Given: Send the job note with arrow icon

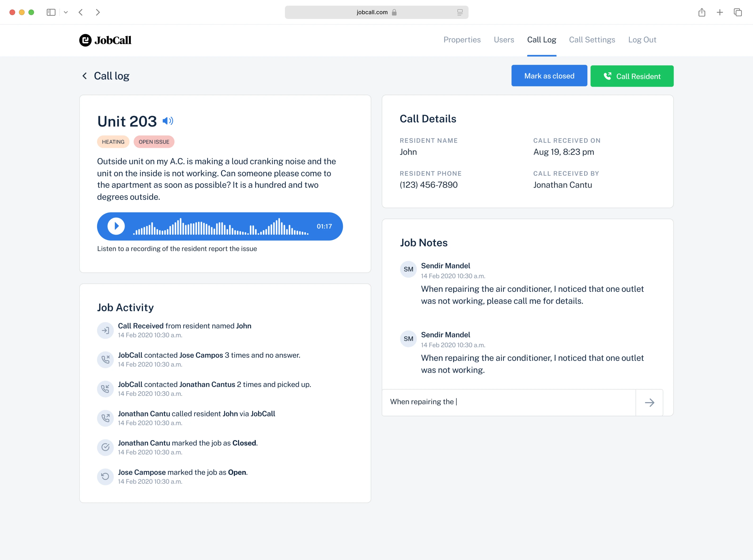Looking at the screenshot, I should point(649,402).
